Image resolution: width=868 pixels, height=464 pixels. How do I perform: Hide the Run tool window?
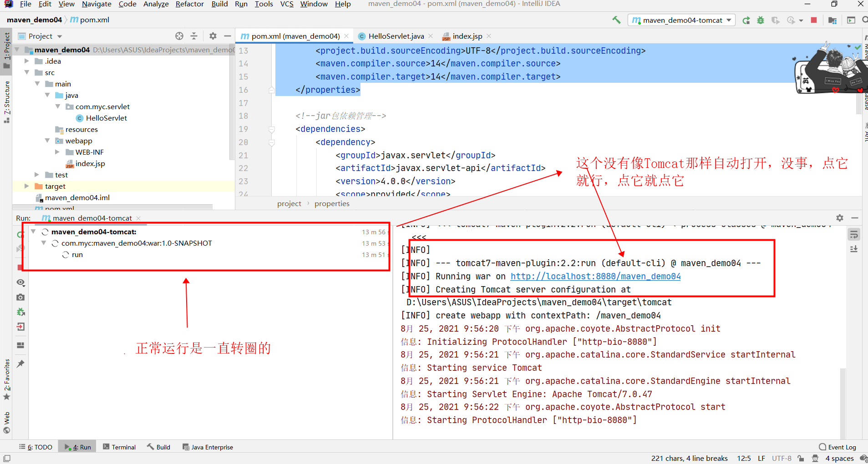tap(855, 218)
